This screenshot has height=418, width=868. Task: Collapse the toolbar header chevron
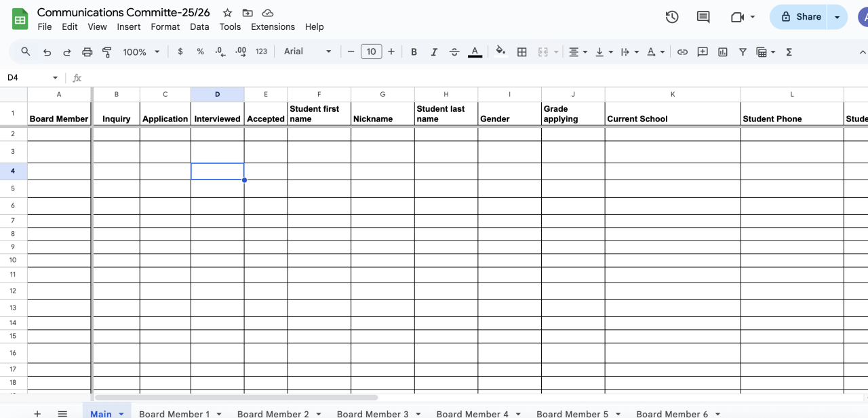[863, 51]
